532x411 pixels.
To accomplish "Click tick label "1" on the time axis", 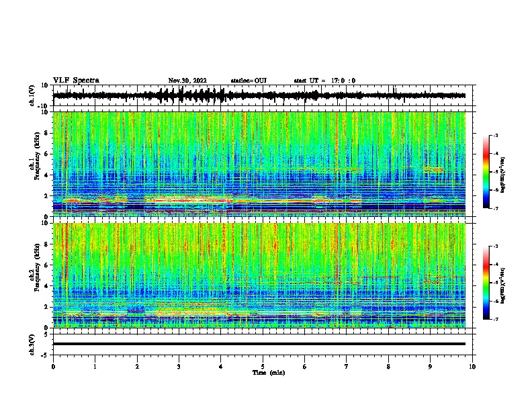I will click(95, 367).
